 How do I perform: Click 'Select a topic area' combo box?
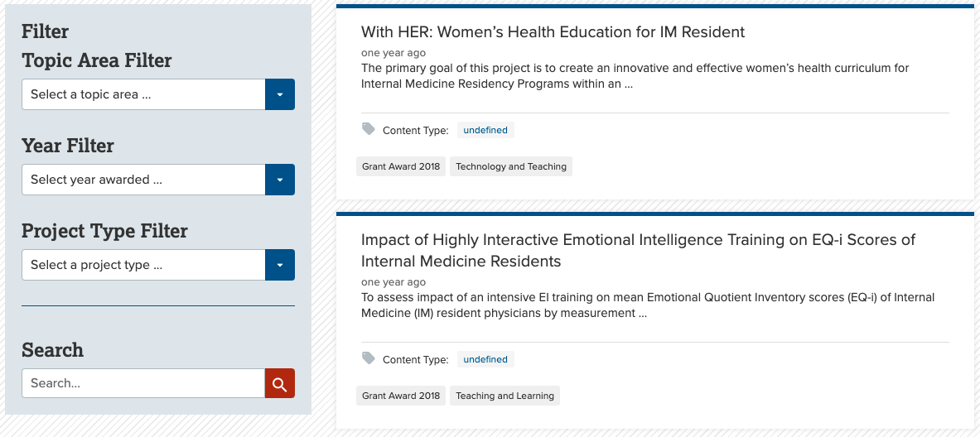tap(143, 94)
